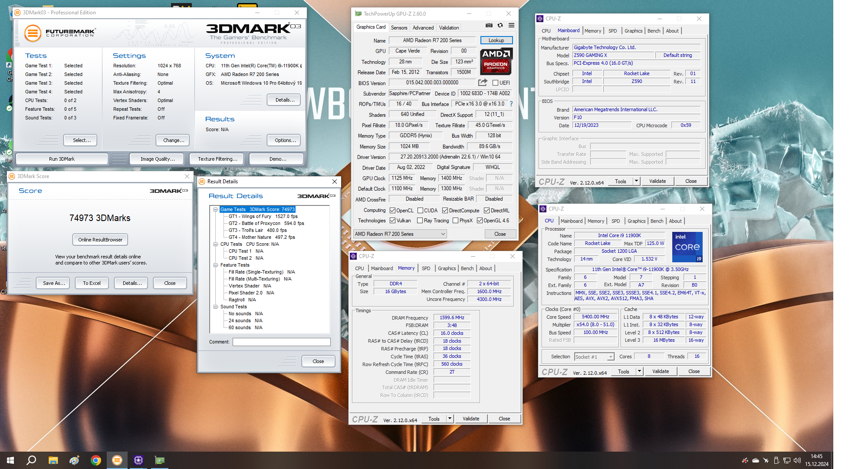
Task: Switch to the Advanced tab in GPU-Z
Action: pyautogui.click(x=423, y=28)
